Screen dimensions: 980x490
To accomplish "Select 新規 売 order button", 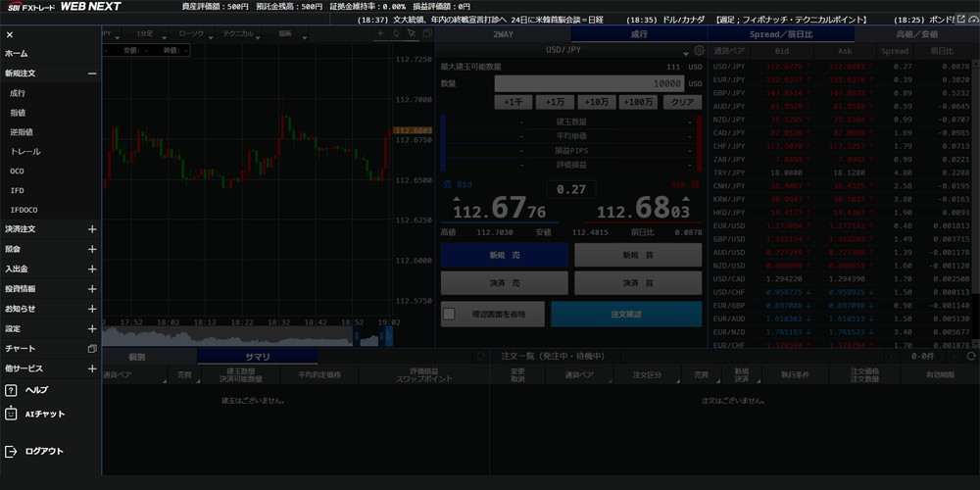I will (x=505, y=255).
